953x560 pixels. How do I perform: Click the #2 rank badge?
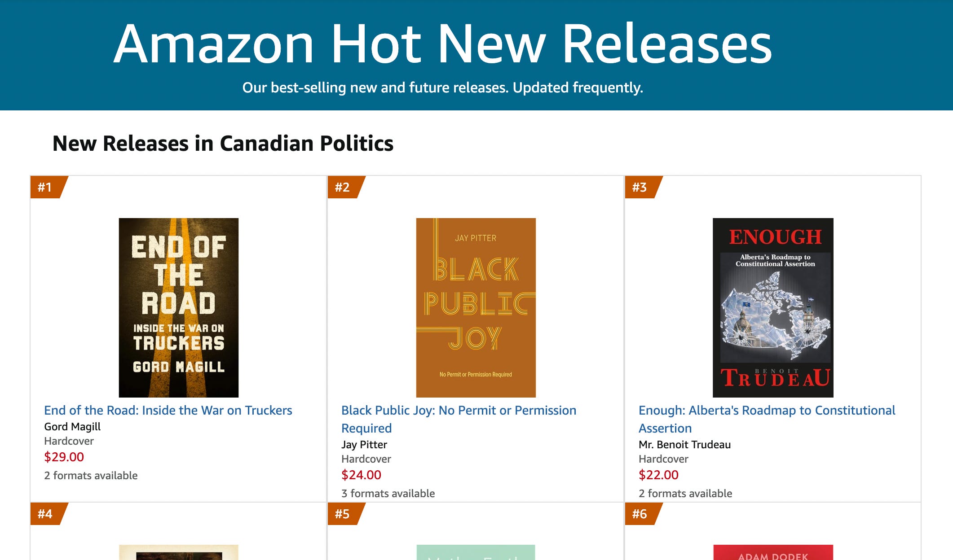[x=346, y=187]
